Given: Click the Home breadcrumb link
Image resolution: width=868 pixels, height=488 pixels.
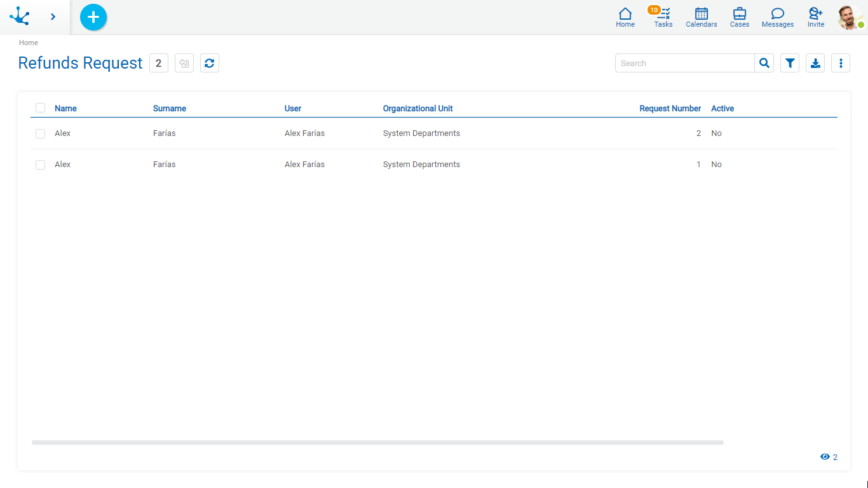Looking at the screenshot, I should (x=29, y=43).
